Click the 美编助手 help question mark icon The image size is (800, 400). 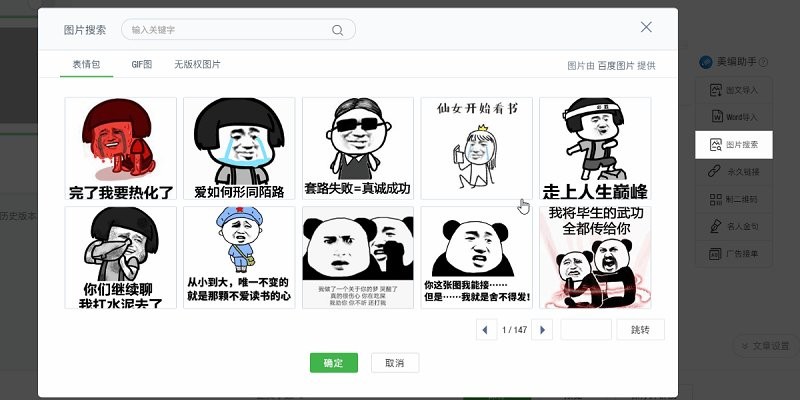tap(763, 63)
